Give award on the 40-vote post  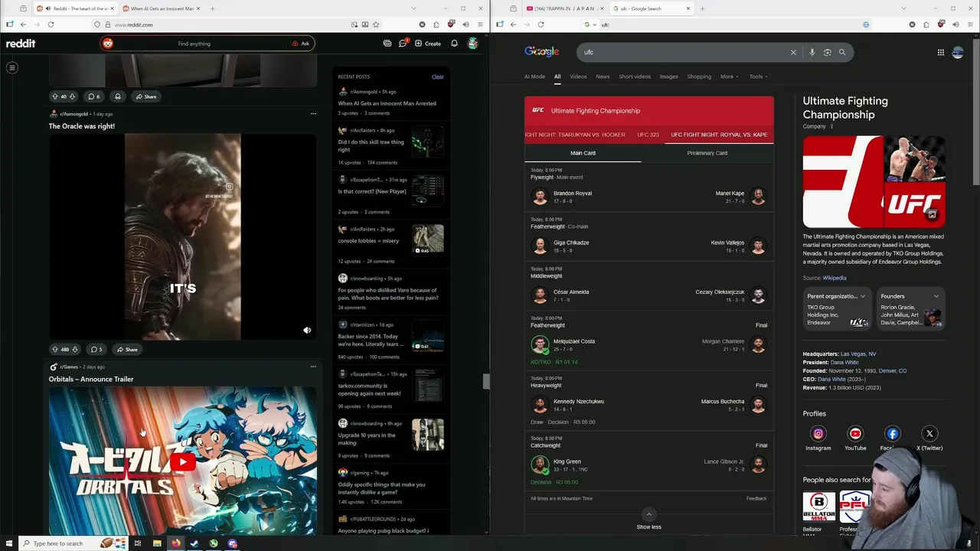118,96
